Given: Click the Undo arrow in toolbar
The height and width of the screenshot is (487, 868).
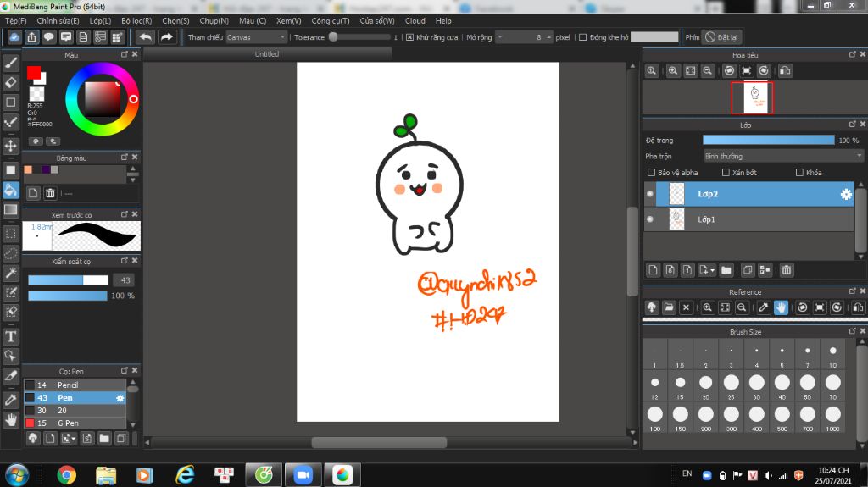Looking at the screenshot, I should 146,37.
